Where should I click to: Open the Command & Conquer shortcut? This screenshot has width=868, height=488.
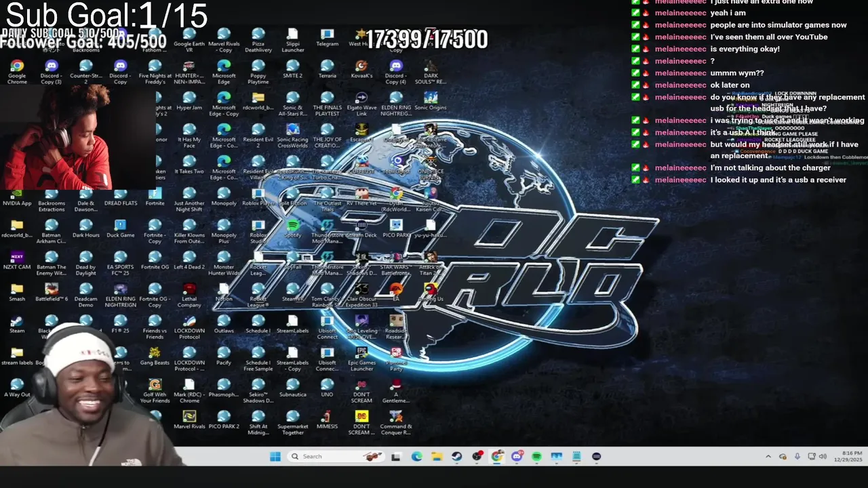396,422
